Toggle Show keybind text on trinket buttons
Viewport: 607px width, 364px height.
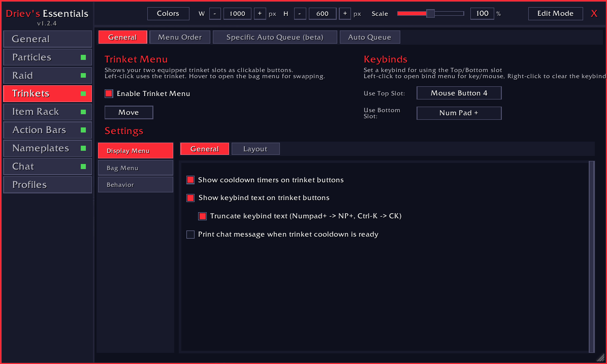190,197
